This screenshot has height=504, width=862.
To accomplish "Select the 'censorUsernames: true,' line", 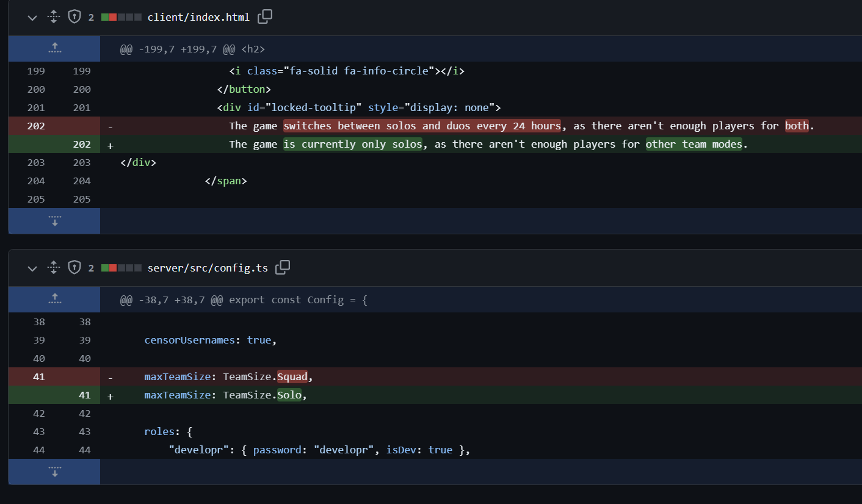I will [x=481, y=340].
